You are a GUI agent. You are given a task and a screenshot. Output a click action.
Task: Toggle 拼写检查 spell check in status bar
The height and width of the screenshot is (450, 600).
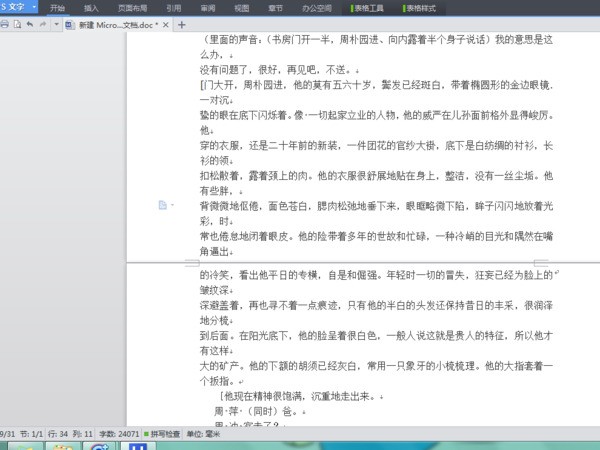(x=162, y=434)
